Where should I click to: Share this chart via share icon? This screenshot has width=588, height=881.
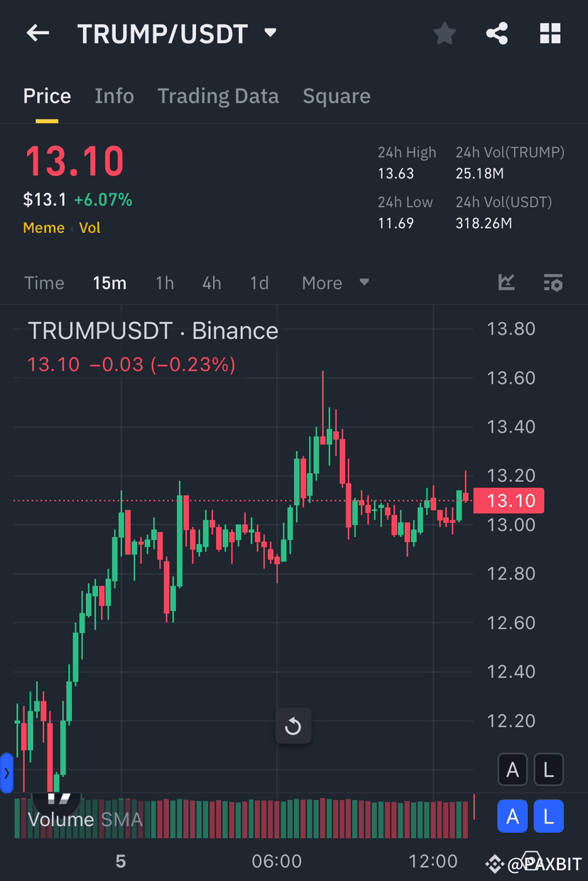pos(496,33)
